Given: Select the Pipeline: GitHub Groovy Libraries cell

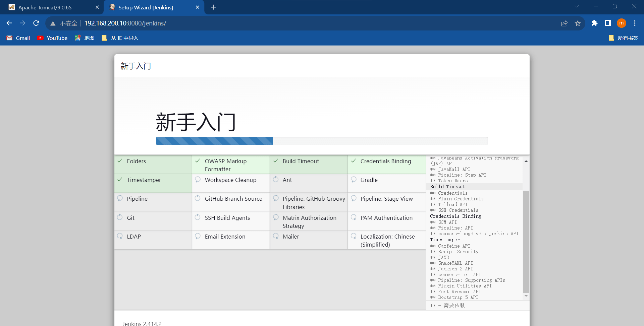Looking at the screenshot, I should pyautogui.click(x=309, y=202).
